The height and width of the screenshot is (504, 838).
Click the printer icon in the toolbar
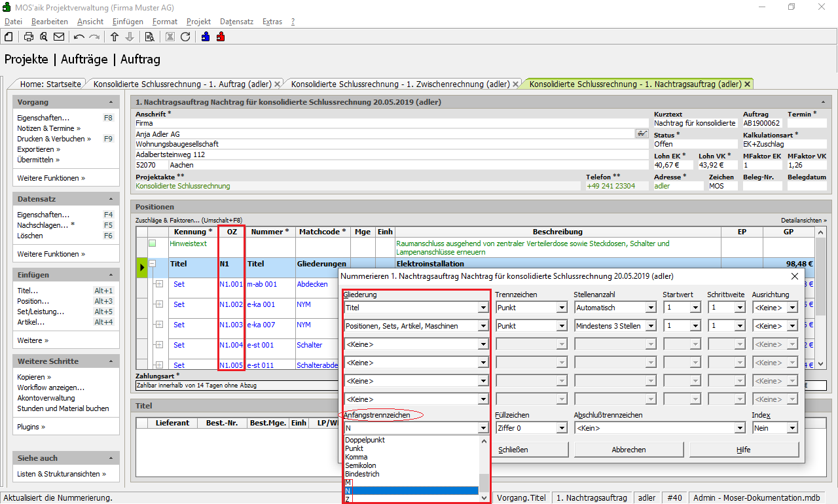coord(29,37)
